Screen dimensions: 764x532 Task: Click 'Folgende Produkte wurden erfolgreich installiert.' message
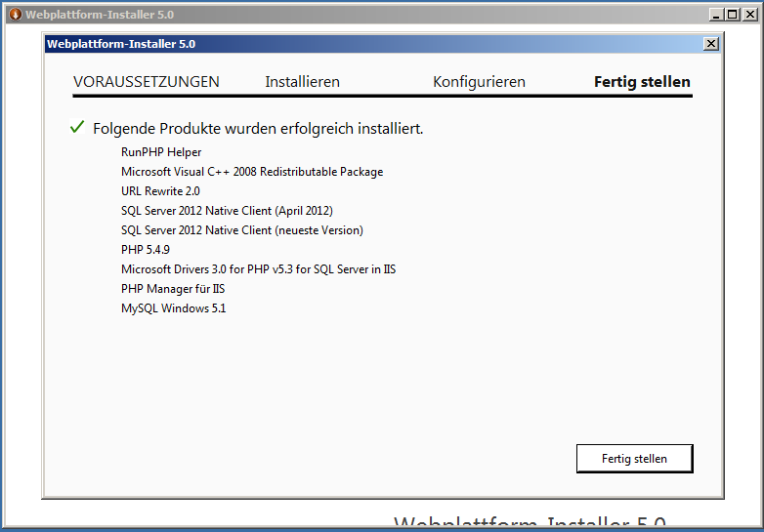(x=258, y=129)
